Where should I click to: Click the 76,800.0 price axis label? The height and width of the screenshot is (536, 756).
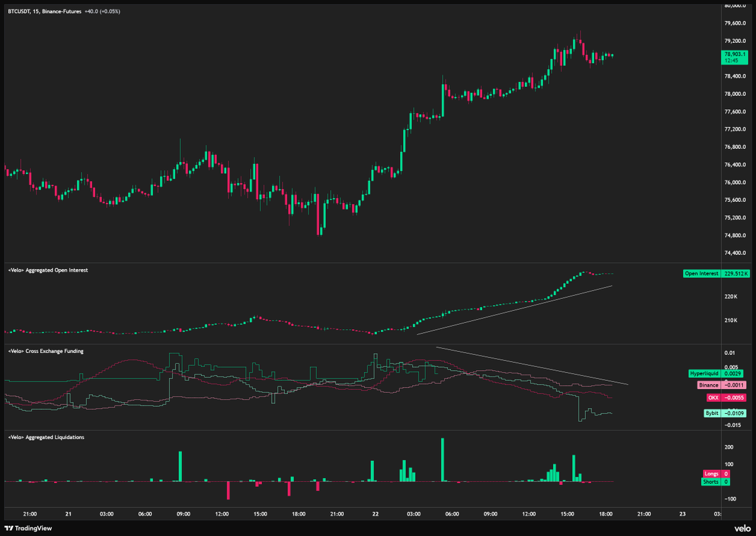click(x=736, y=148)
